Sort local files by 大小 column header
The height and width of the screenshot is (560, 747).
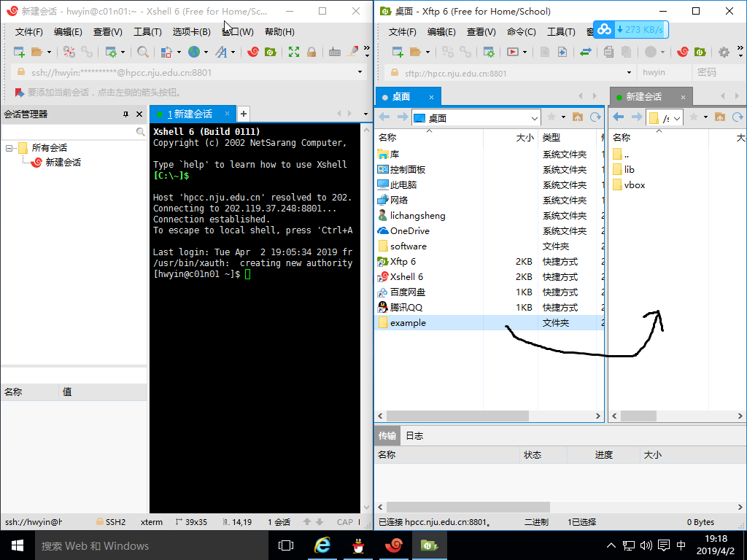click(511, 138)
